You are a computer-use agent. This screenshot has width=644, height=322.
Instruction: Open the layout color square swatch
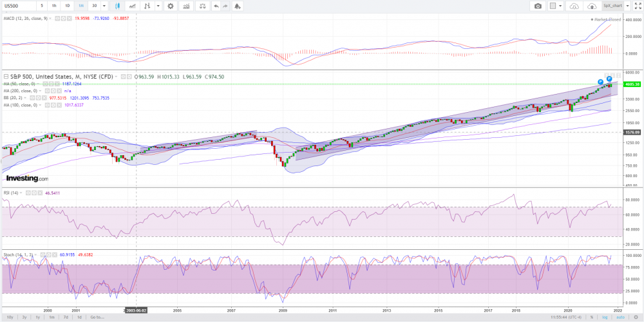click(x=553, y=6)
